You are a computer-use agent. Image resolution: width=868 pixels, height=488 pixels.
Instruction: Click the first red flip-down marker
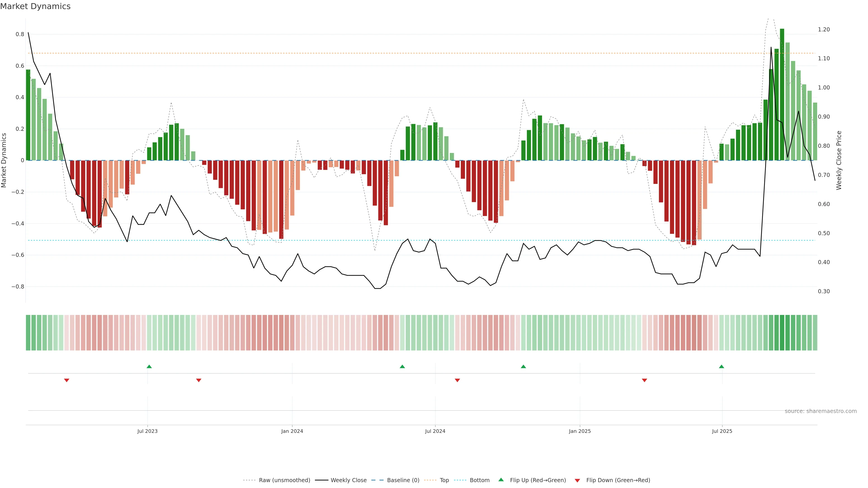pos(67,380)
